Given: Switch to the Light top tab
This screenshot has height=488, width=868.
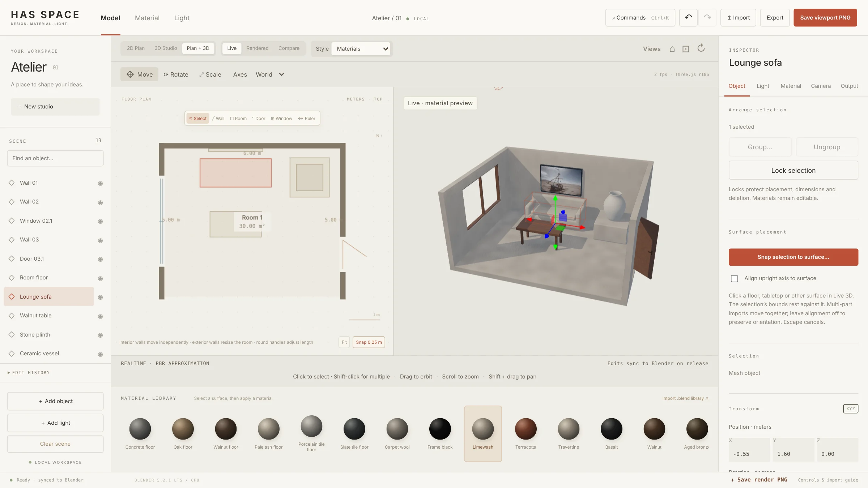Looking at the screenshot, I should [x=182, y=18].
